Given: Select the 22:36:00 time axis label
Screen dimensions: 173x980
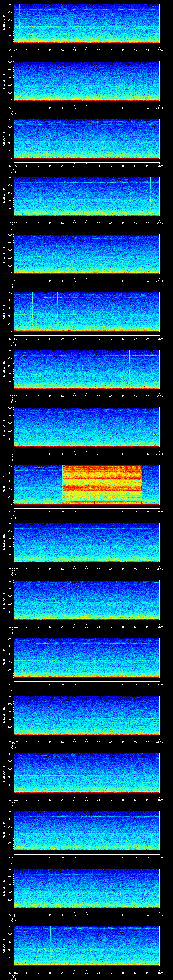Looking at the screenshot, I should point(13,454).
